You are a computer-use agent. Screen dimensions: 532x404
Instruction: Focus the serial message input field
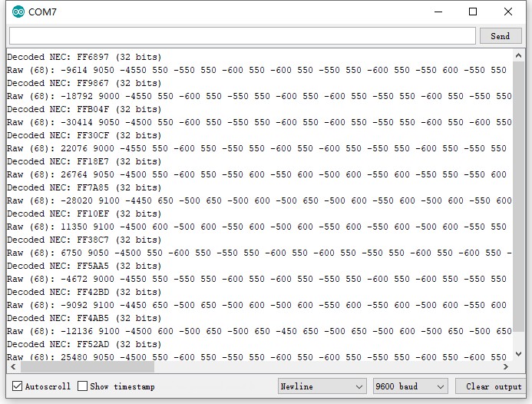click(242, 36)
